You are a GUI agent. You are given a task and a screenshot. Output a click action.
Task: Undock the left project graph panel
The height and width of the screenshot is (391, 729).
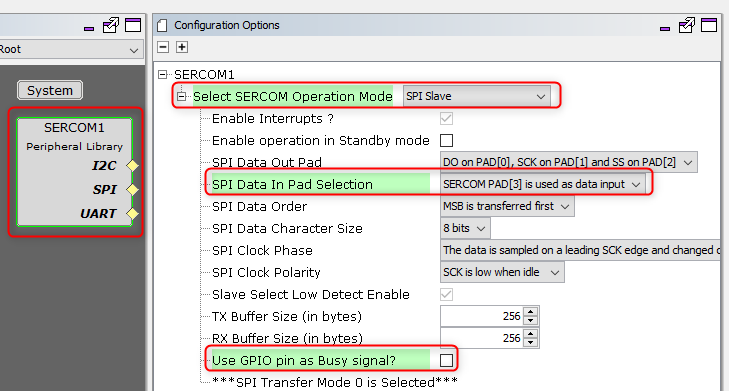(x=111, y=26)
